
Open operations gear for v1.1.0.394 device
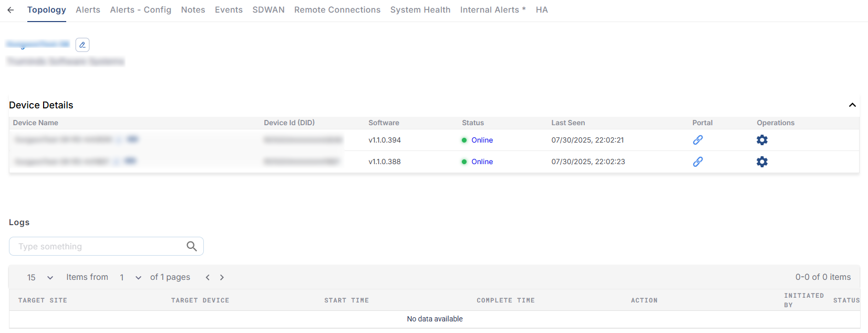[762, 140]
